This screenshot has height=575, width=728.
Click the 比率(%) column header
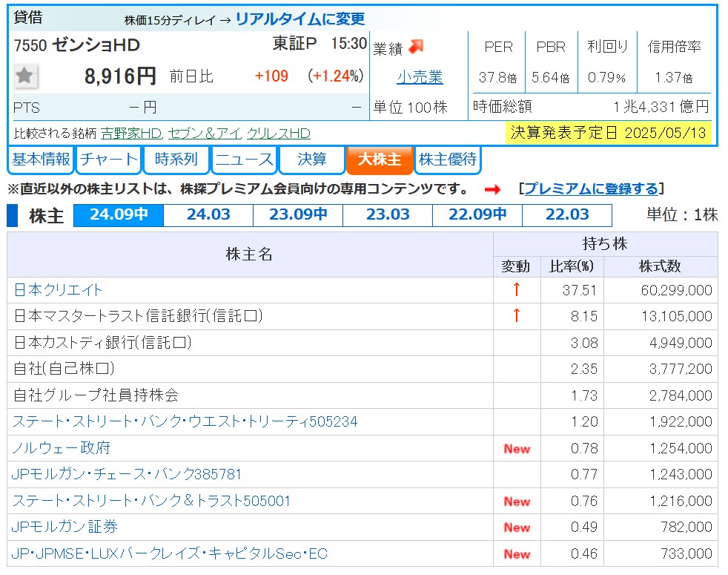(572, 266)
